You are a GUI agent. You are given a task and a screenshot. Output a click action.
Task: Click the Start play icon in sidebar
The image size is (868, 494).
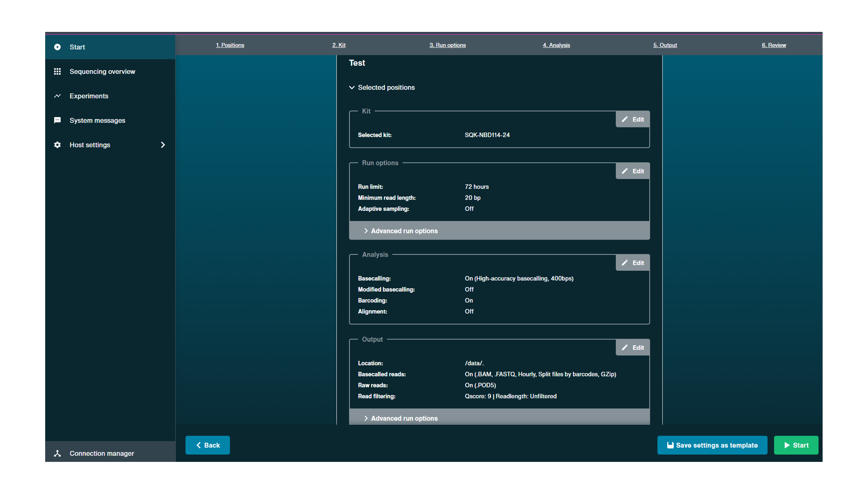click(x=57, y=47)
